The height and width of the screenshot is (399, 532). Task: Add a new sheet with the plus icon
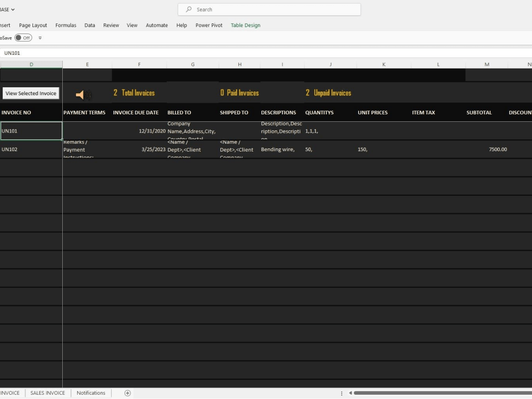[127, 393]
